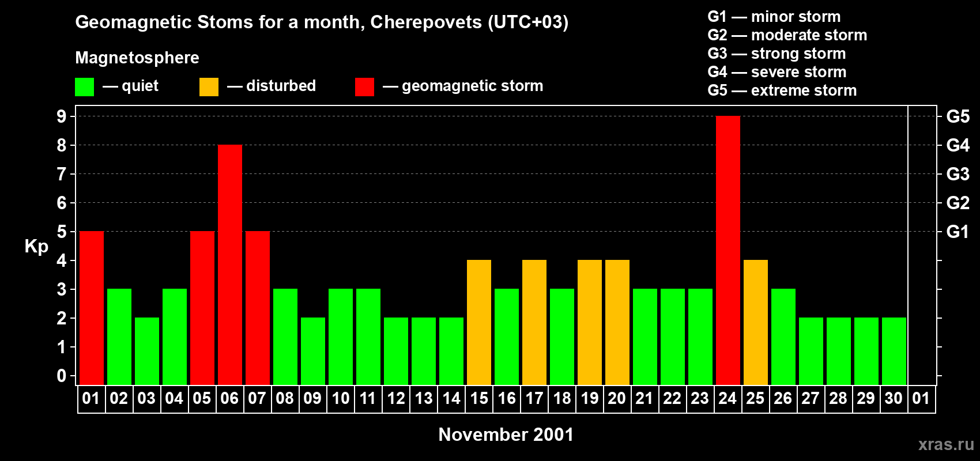Select the green bar for day 11
This screenshot has width=980, height=461.
(368, 337)
